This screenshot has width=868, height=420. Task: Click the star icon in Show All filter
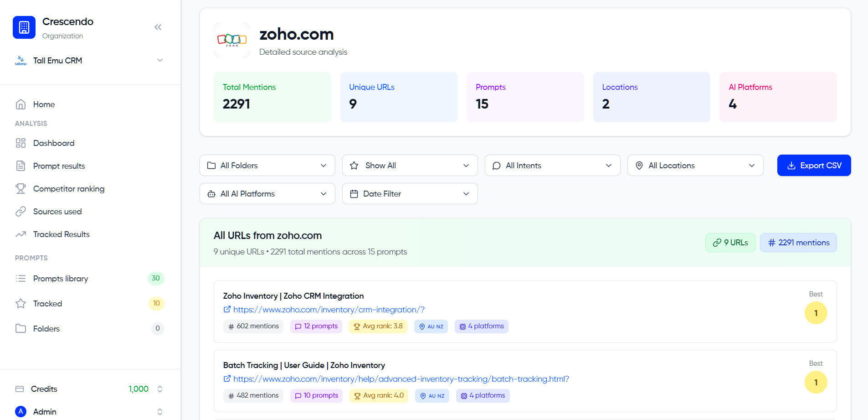(354, 166)
